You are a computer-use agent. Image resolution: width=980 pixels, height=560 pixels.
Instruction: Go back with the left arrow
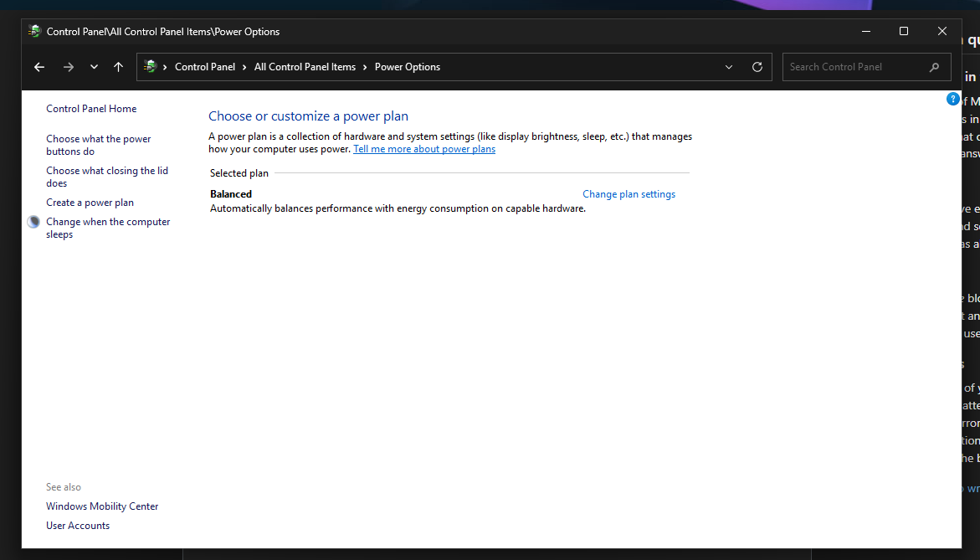[39, 67]
